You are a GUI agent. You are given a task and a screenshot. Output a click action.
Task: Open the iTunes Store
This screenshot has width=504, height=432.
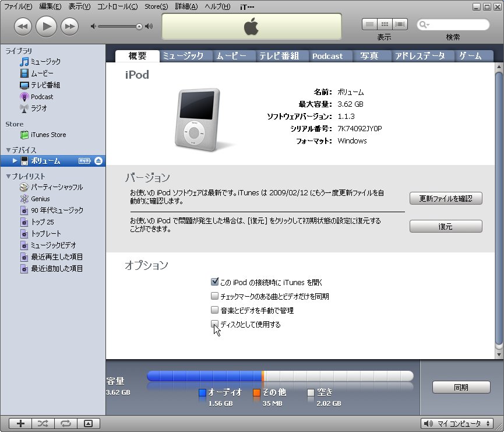(x=48, y=135)
